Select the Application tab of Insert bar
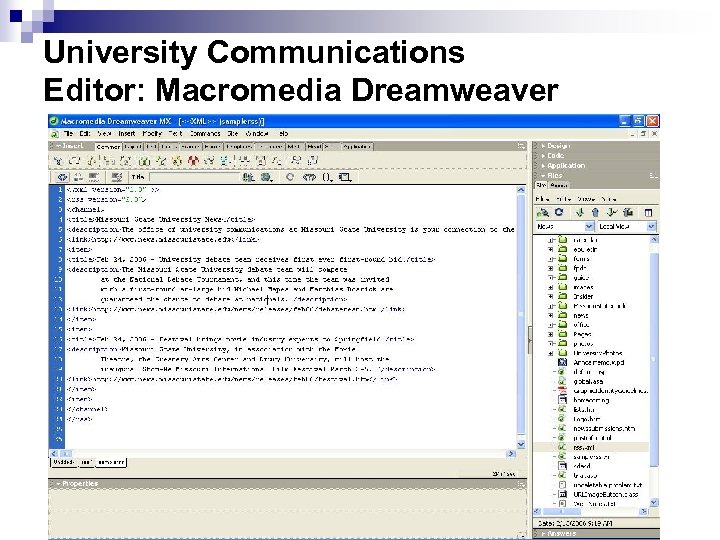The image size is (720, 540). pyautogui.click(x=357, y=147)
